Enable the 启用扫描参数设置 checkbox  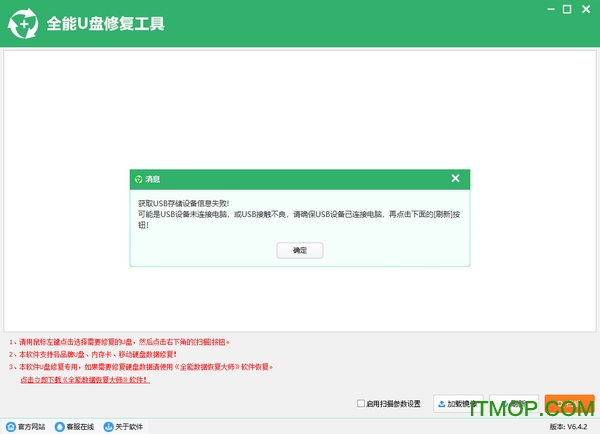click(x=360, y=403)
